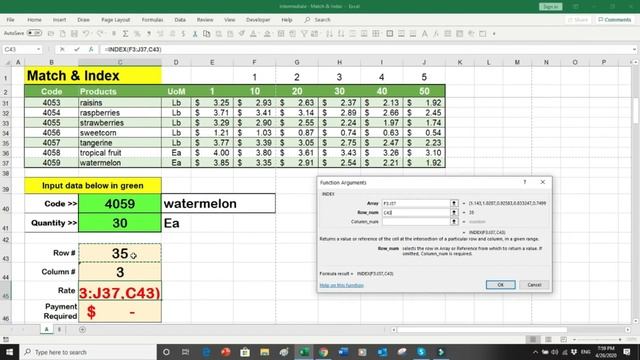The width and height of the screenshot is (640, 360).
Task: Show hidden system tray icons chevron
Action: pos(535,352)
